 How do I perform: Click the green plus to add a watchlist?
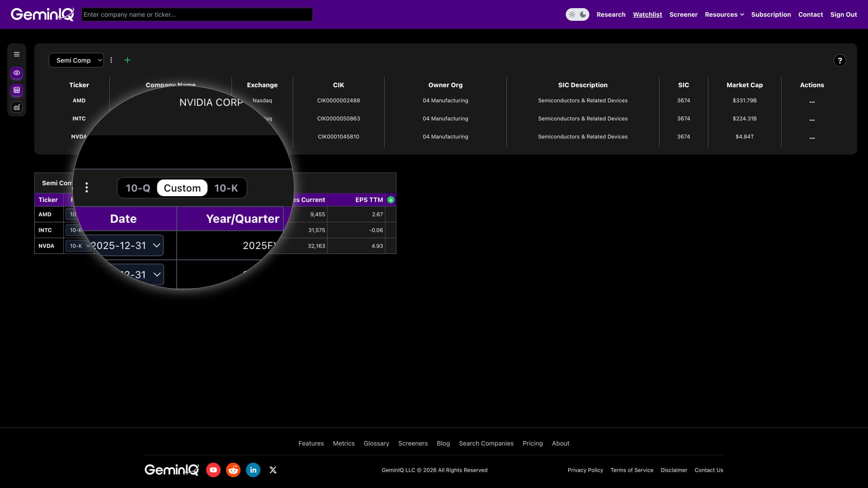coord(127,60)
